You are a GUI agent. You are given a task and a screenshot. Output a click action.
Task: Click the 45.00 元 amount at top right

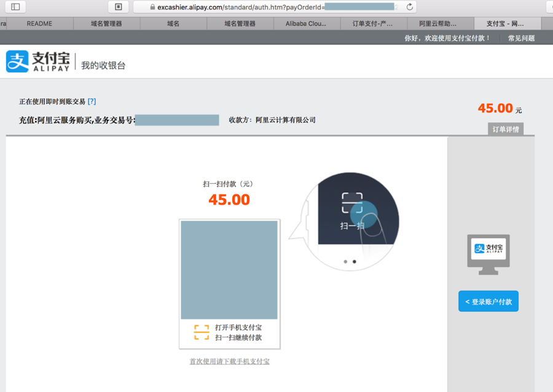coord(500,108)
